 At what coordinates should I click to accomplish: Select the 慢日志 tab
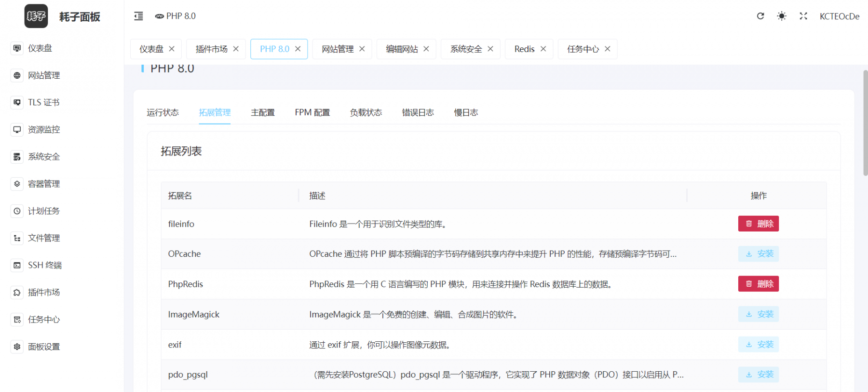pyautogui.click(x=466, y=112)
